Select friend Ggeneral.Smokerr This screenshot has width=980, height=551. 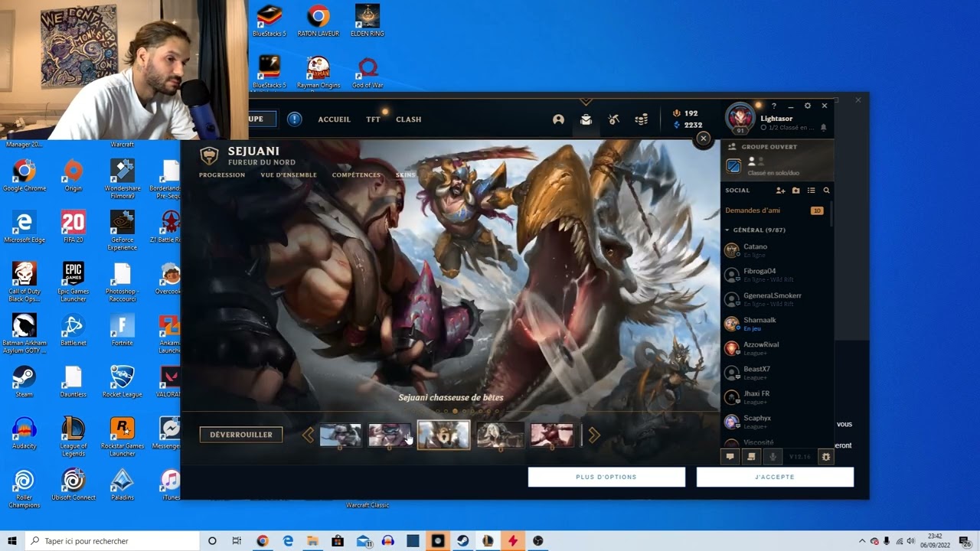click(x=774, y=299)
